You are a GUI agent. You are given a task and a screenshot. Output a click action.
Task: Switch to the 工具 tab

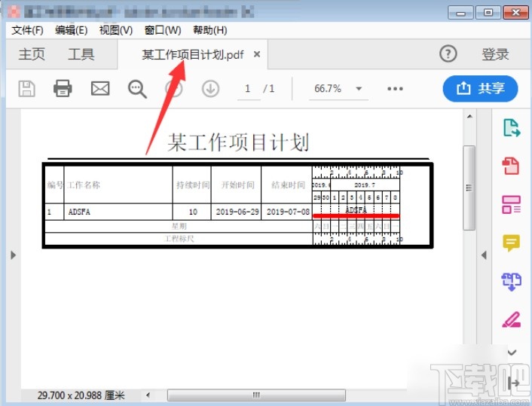(x=81, y=54)
